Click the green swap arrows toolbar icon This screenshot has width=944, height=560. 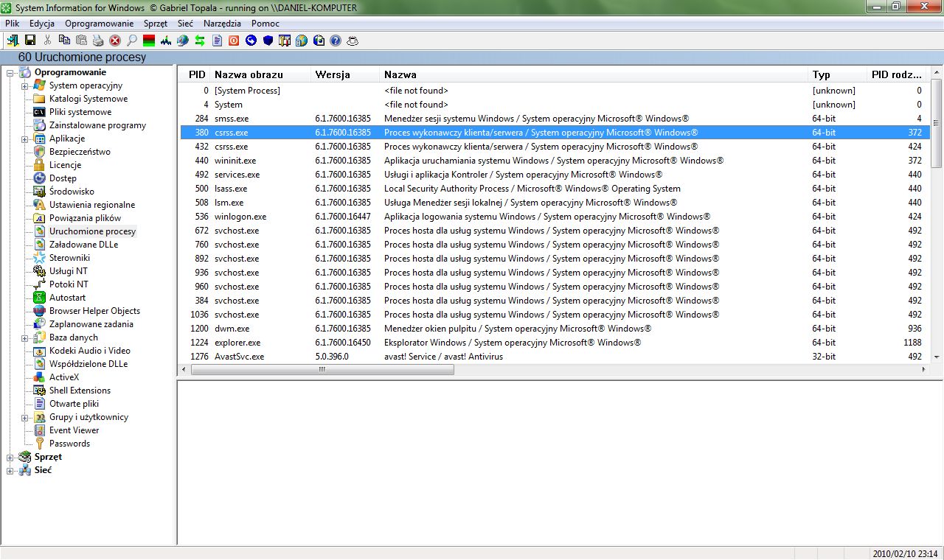(x=200, y=41)
